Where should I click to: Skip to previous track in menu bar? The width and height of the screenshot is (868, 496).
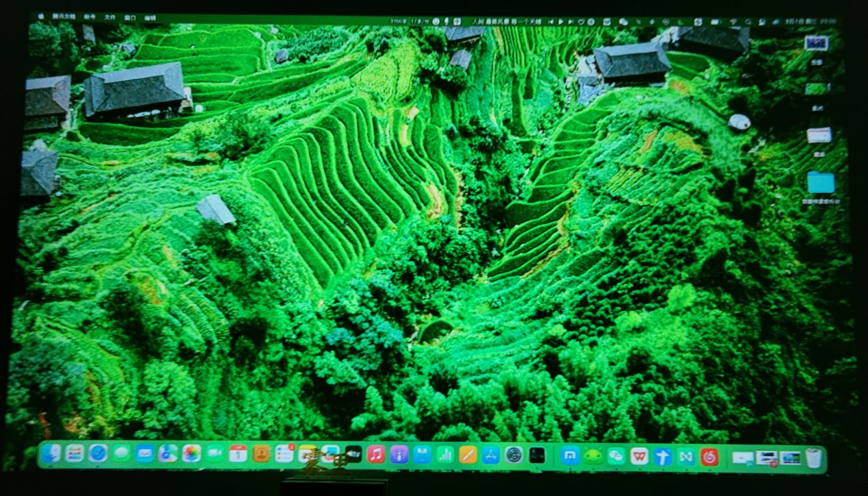coord(551,21)
